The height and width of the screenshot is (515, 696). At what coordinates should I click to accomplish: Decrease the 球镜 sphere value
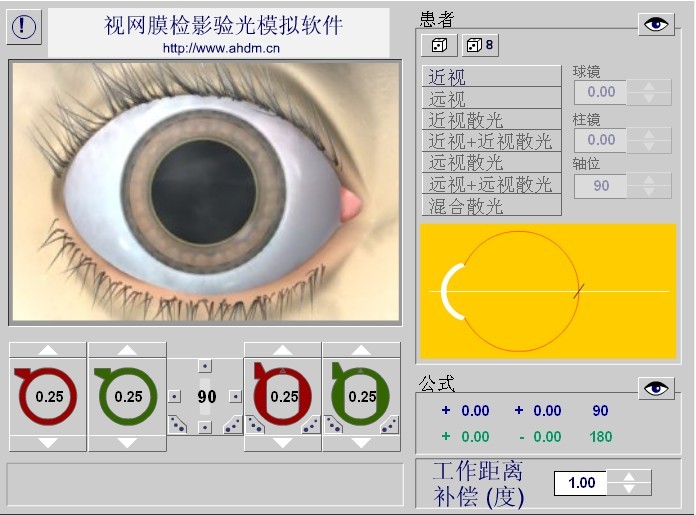tap(649, 98)
